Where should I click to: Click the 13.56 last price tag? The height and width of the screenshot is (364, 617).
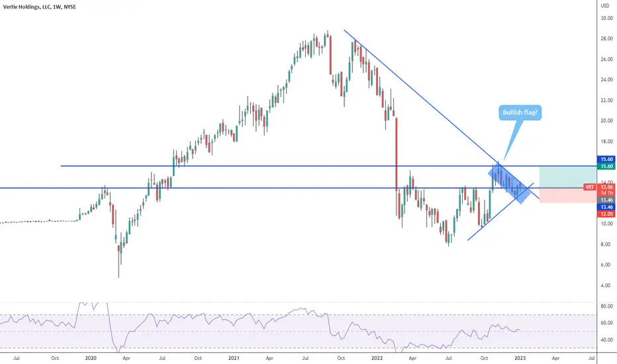pyautogui.click(x=606, y=187)
